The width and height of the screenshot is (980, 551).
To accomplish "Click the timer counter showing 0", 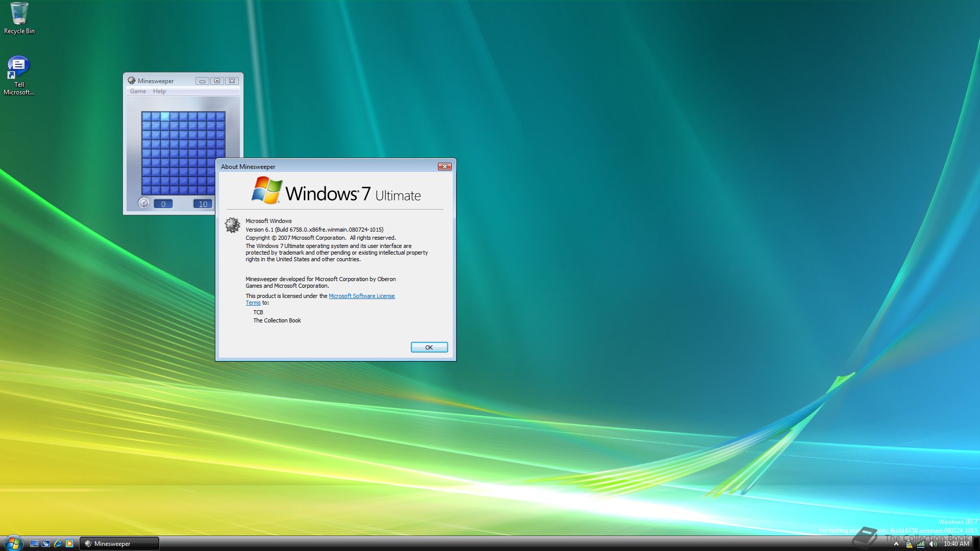I will [163, 204].
